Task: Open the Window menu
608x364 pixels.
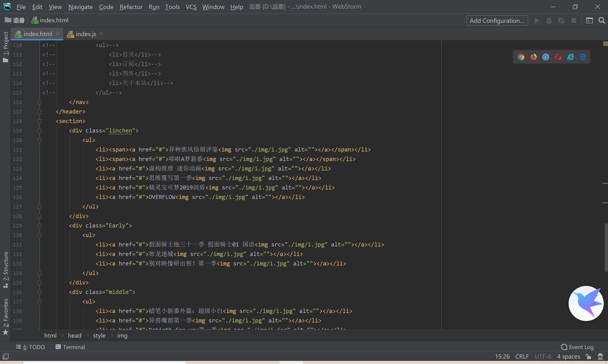Action: pos(213,7)
